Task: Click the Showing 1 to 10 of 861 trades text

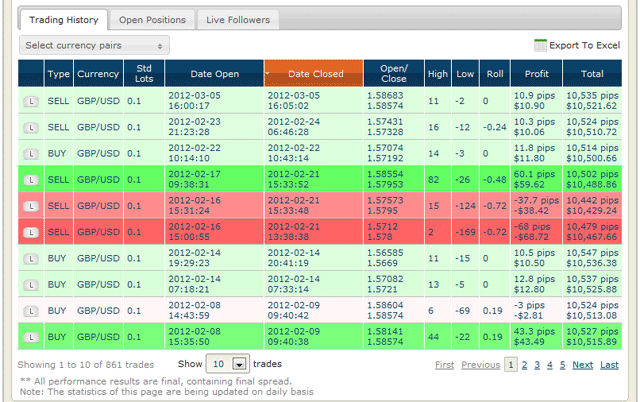Action: tap(86, 364)
